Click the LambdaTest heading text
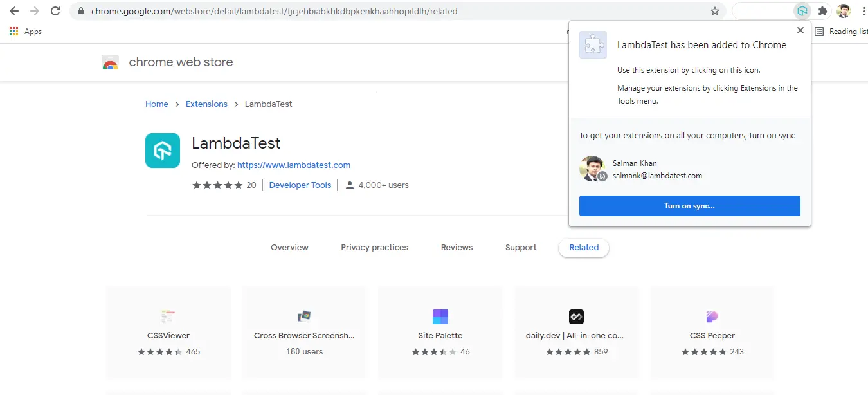 pos(236,143)
